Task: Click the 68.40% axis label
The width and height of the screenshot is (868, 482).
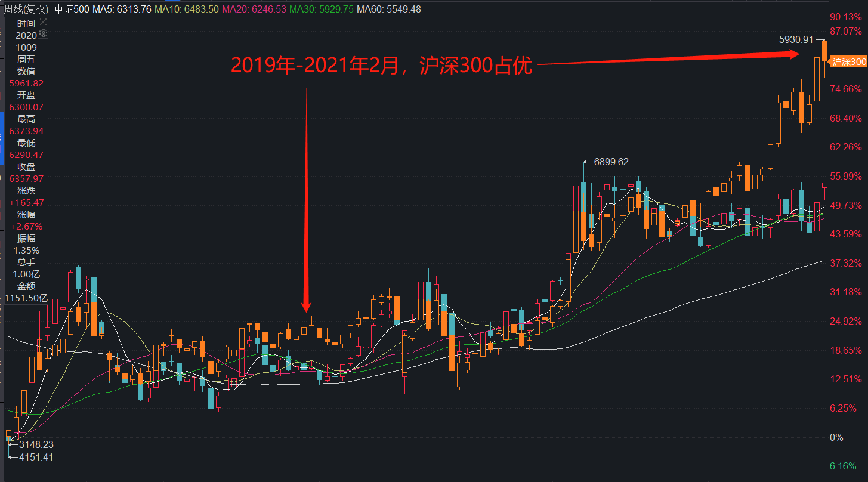Action: coord(847,118)
